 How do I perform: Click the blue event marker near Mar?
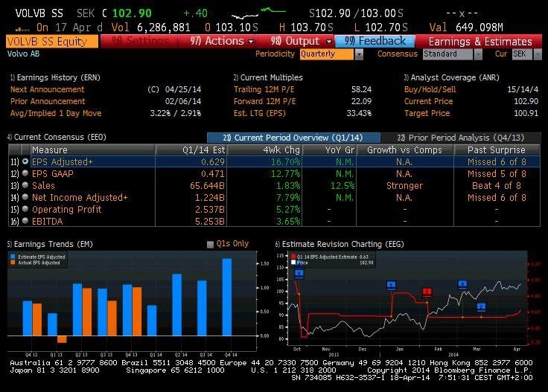[x=481, y=307]
